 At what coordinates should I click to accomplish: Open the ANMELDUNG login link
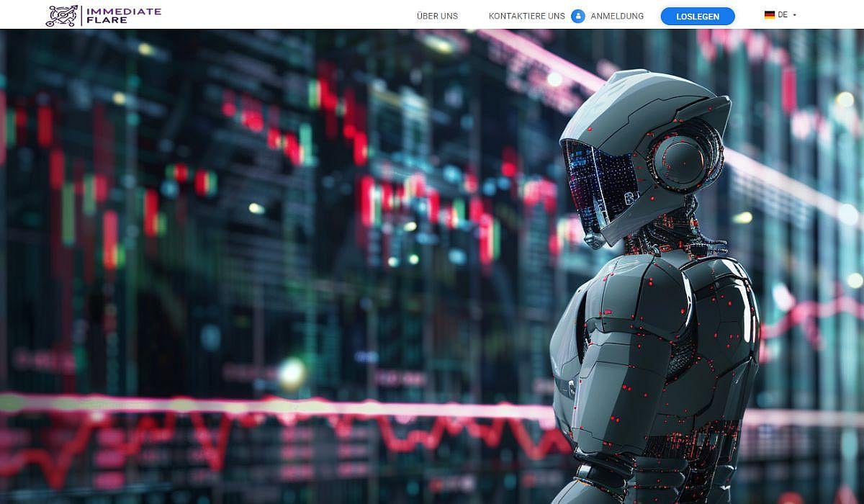(617, 16)
